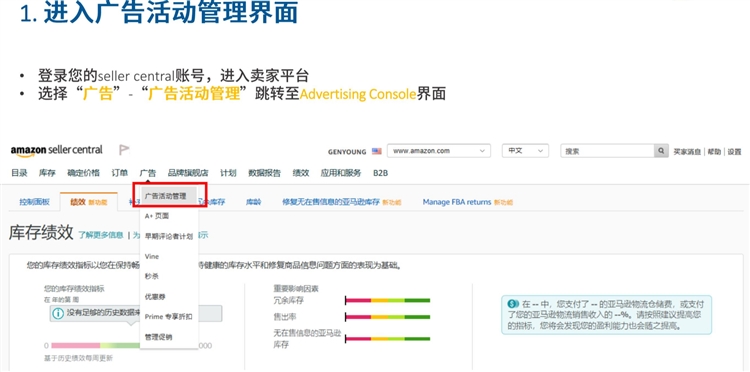This screenshot has height=372, width=750.
Task: Open the 绩效 top menu
Action: click(x=300, y=173)
